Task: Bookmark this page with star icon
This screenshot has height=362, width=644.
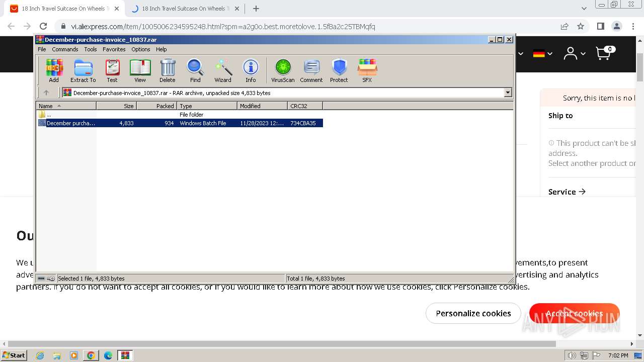Action: [x=581, y=27]
